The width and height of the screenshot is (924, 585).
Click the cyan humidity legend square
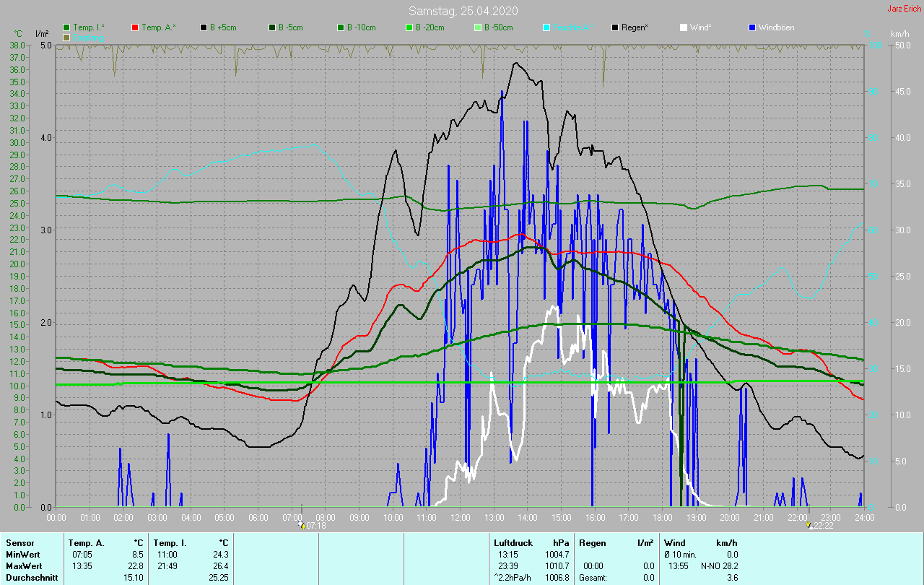(546, 27)
